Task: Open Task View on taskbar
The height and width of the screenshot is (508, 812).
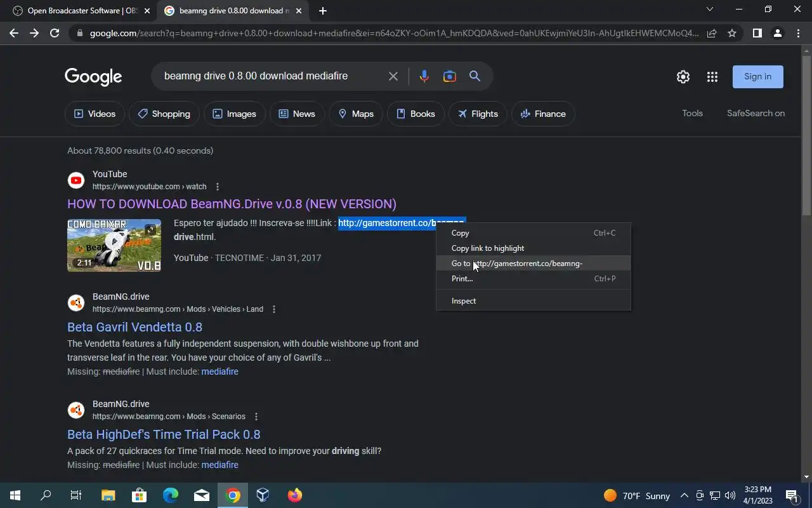Action: click(76, 495)
